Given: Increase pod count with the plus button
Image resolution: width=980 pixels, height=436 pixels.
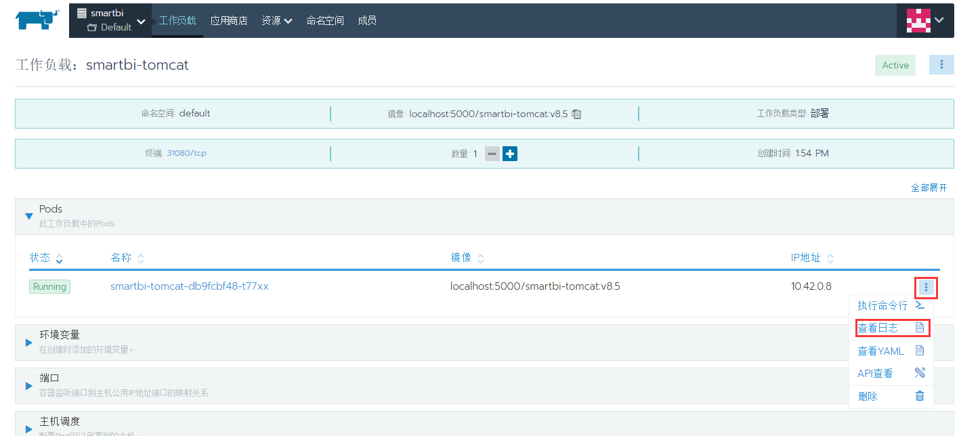Looking at the screenshot, I should click(510, 154).
